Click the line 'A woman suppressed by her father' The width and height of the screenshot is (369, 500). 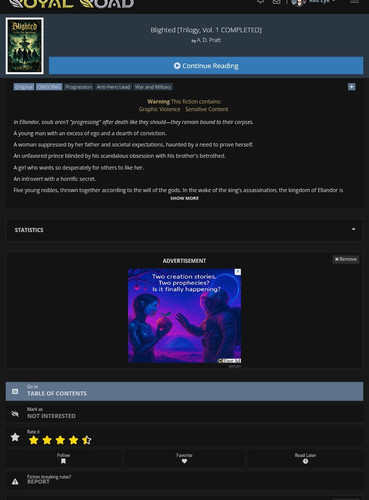pos(133,145)
